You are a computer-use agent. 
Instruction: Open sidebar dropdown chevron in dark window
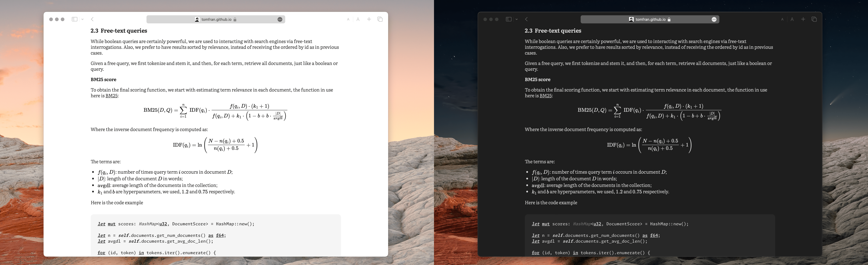pos(517,19)
